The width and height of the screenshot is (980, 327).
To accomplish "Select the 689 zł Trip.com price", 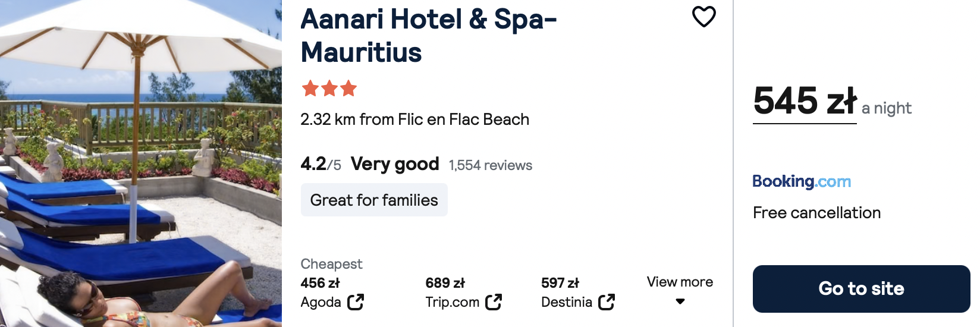I will (445, 283).
